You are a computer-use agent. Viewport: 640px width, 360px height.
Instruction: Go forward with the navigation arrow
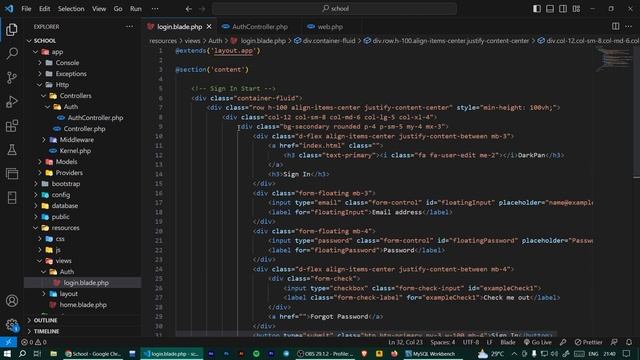[202, 9]
